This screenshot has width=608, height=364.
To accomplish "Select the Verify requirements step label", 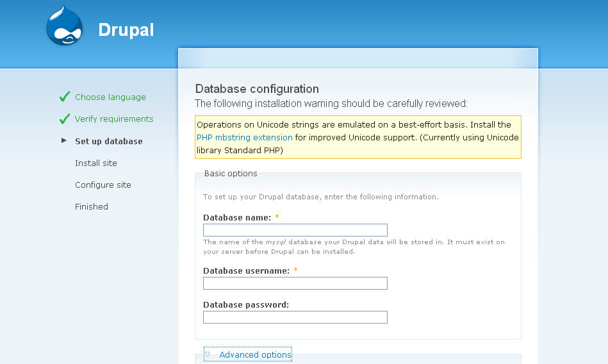I will point(114,119).
